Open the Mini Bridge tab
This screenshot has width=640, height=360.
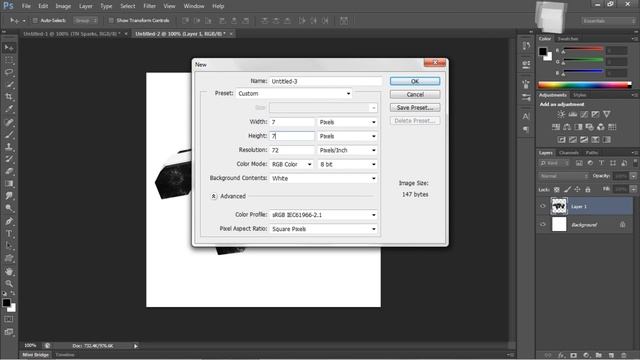tap(36, 355)
